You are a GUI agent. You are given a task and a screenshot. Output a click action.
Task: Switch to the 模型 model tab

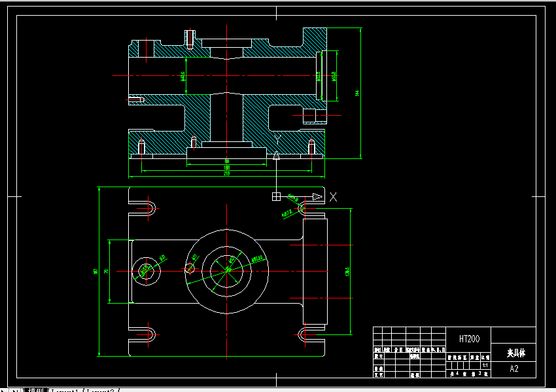tap(35, 390)
